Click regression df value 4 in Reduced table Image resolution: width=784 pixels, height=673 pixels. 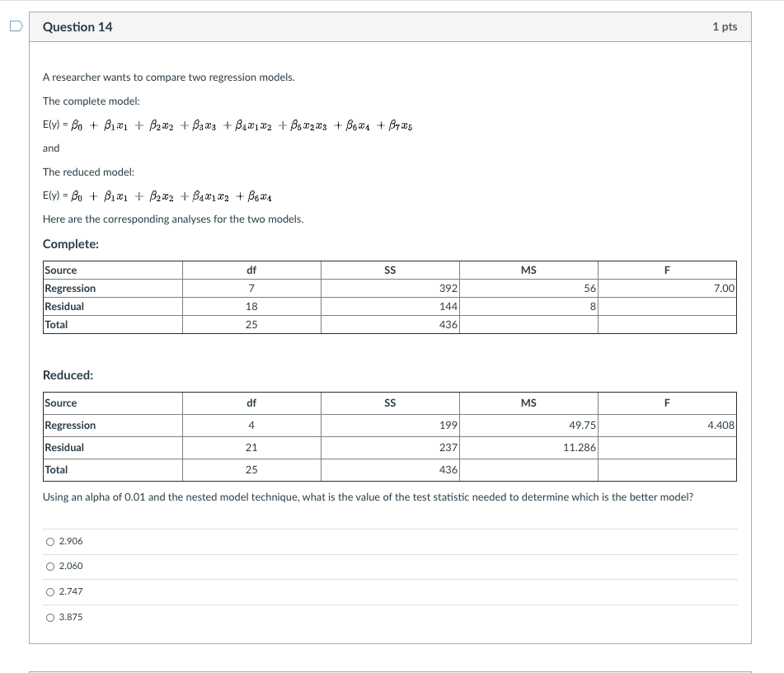(x=251, y=426)
